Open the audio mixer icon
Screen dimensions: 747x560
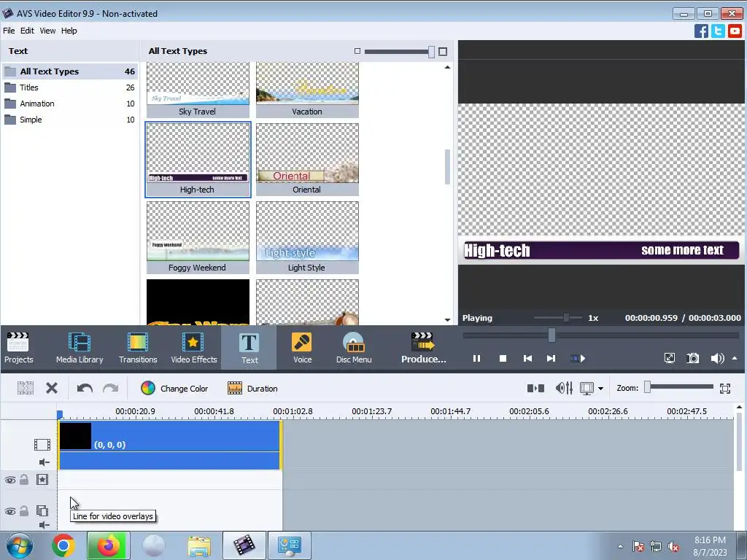point(564,389)
